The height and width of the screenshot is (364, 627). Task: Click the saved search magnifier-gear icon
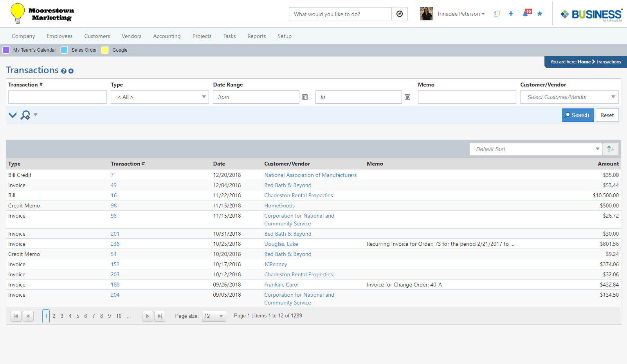point(25,115)
